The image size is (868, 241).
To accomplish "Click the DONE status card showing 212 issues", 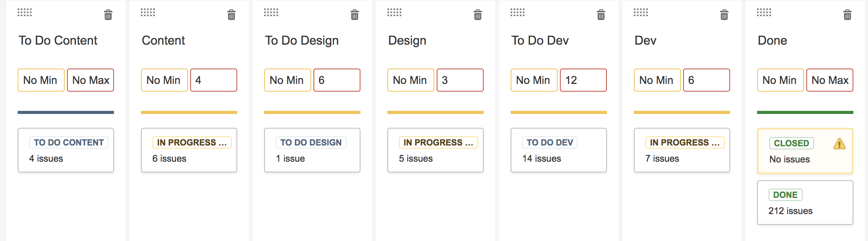I will click(x=804, y=203).
